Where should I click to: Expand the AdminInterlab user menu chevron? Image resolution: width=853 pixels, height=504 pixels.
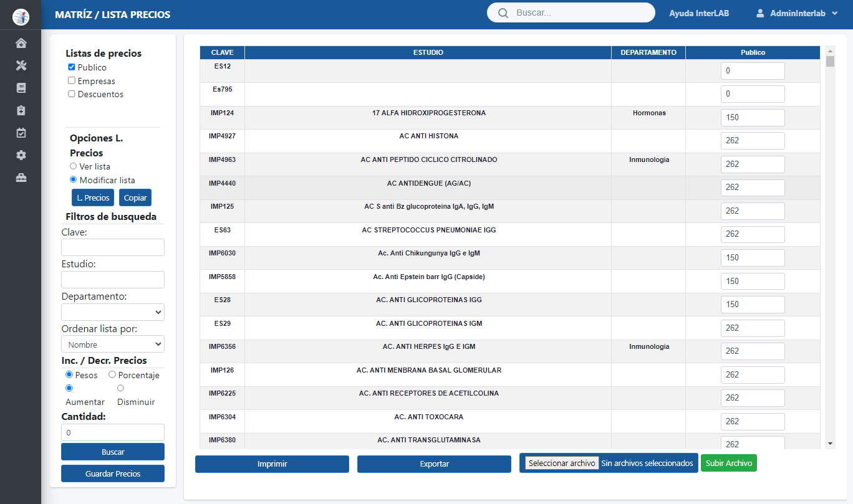[834, 13]
